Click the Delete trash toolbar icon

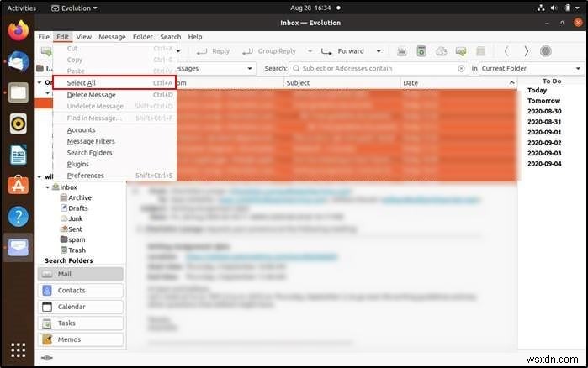[421, 51]
